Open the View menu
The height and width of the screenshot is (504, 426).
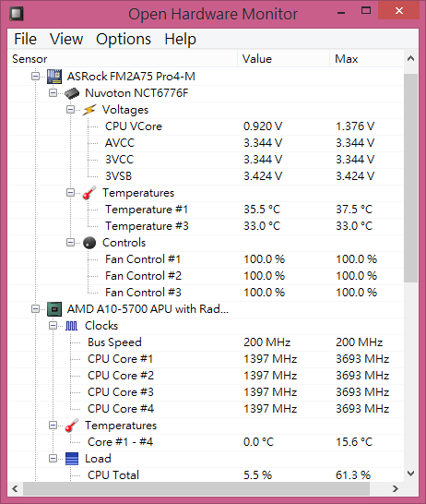coord(66,39)
